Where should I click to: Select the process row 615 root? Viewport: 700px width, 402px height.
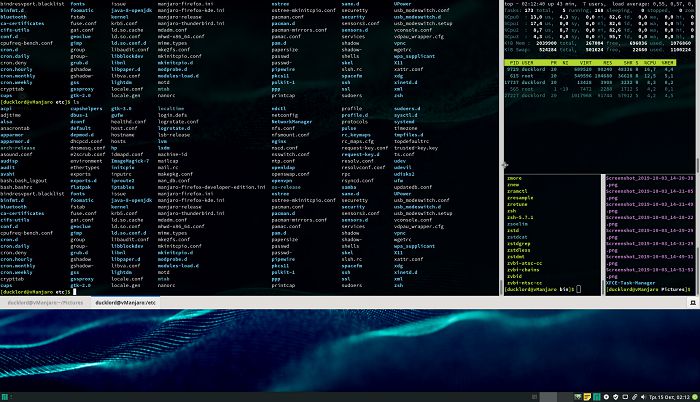point(590,76)
